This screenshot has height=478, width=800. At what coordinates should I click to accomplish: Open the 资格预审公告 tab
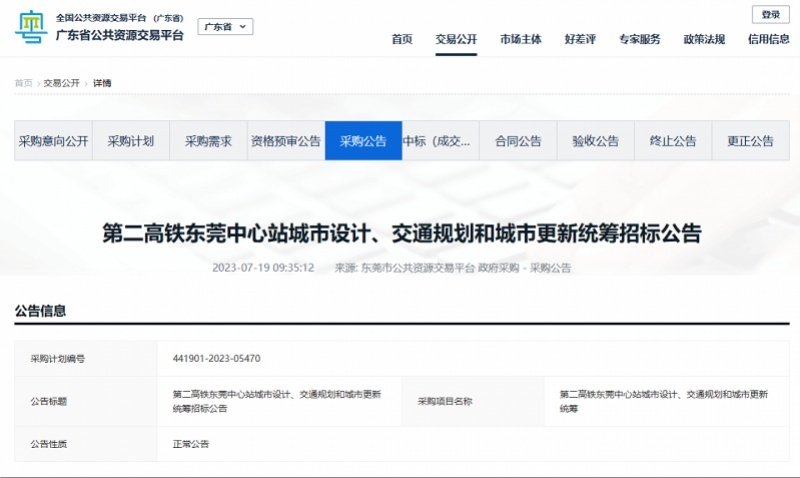(286, 141)
